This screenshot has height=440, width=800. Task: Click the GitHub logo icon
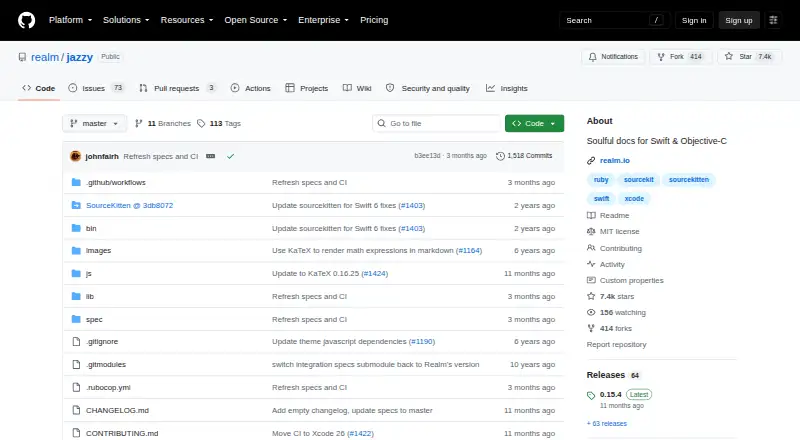(x=27, y=20)
